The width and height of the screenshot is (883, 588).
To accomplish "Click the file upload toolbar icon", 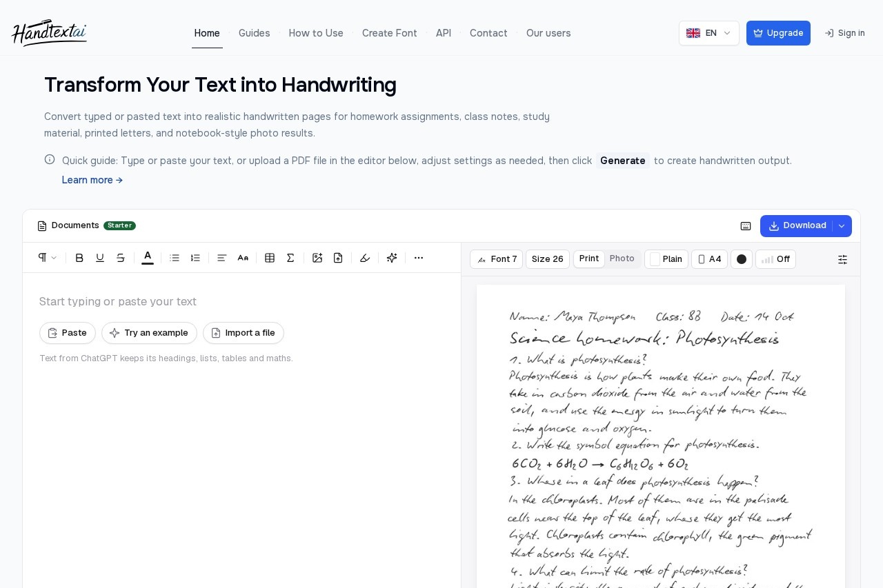I will coord(338,258).
